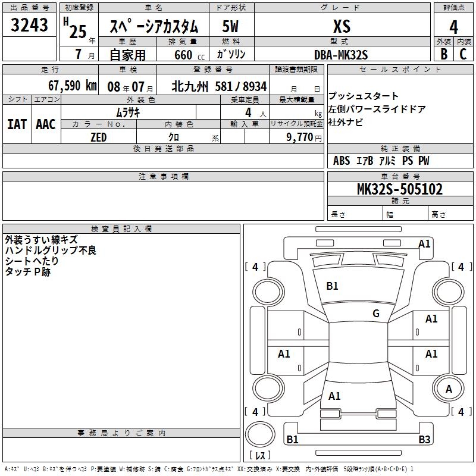Image resolution: width=476 pixels, height=476 pixels.
Task: Click lot number 3243
Action: 30,26
